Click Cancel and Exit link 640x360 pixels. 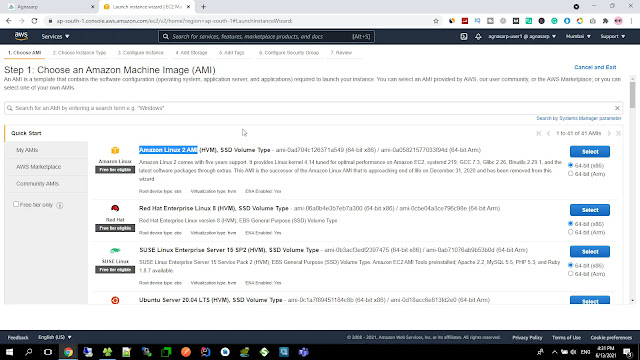[x=595, y=67]
